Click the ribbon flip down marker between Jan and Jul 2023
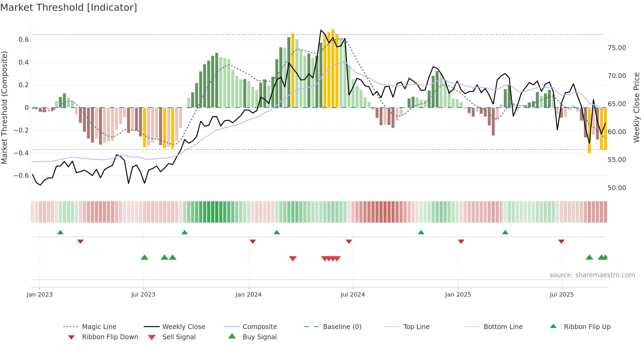Image resolution: width=644 pixels, height=362 pixels. coord(80,242)
